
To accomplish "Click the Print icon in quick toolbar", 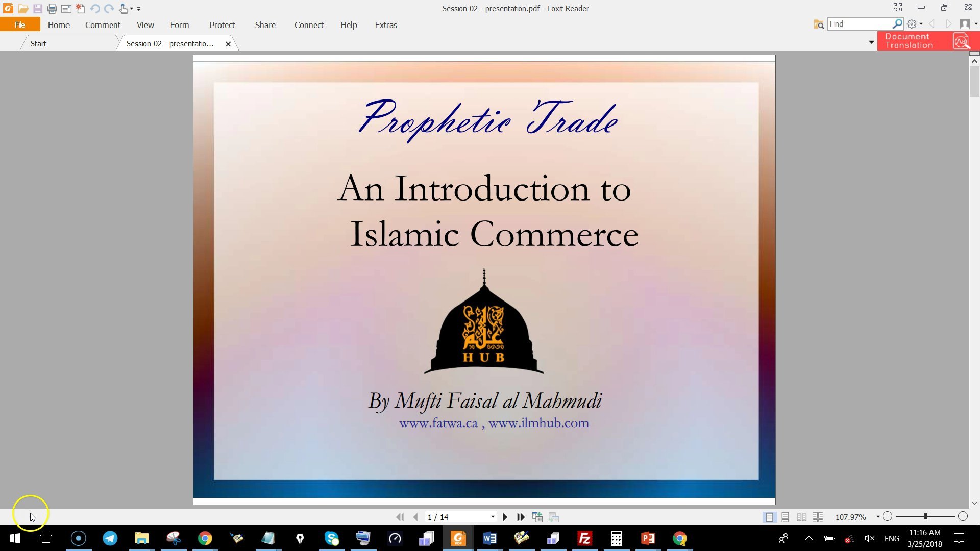I will click(x=52, y=9).
